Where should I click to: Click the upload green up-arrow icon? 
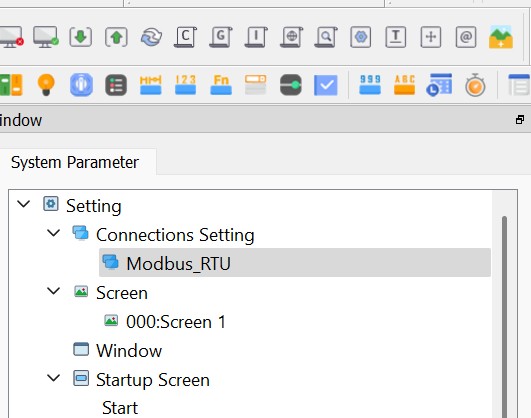116,37
